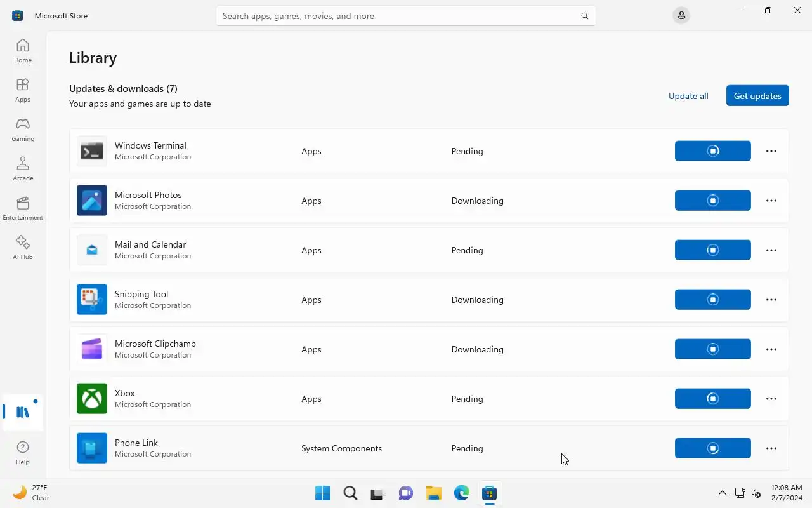Click the Phone Link app icon
The width and height of the screenshot is (812, 508).
pos(92,448)
